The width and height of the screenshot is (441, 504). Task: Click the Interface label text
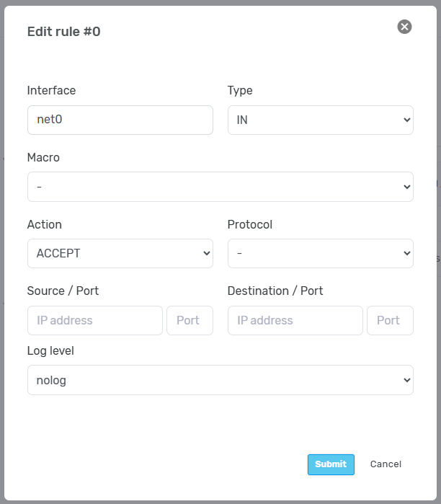(51, 91)
